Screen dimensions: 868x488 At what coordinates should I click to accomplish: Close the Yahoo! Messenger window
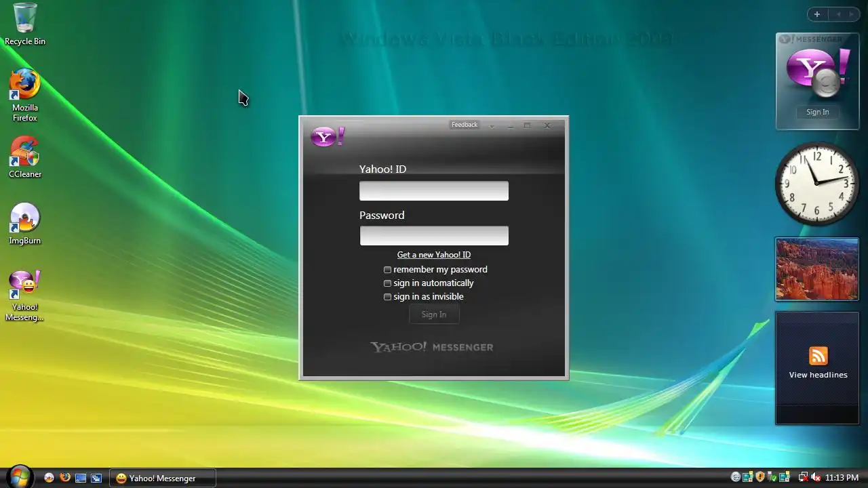pos(547,125)
